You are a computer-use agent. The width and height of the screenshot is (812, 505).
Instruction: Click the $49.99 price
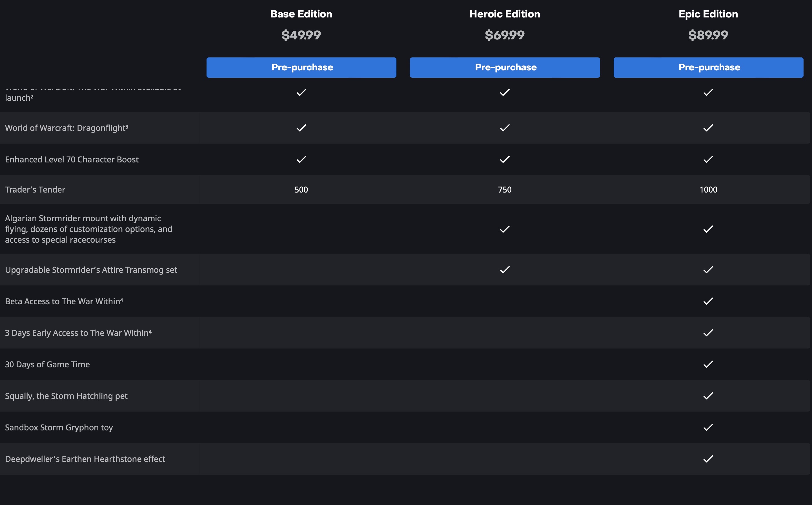click(x=301, y=35)
